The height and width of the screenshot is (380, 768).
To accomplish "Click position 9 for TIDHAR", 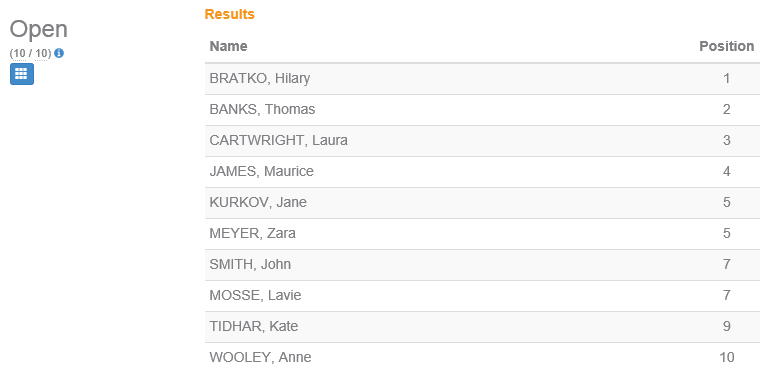I will point(726,326).
